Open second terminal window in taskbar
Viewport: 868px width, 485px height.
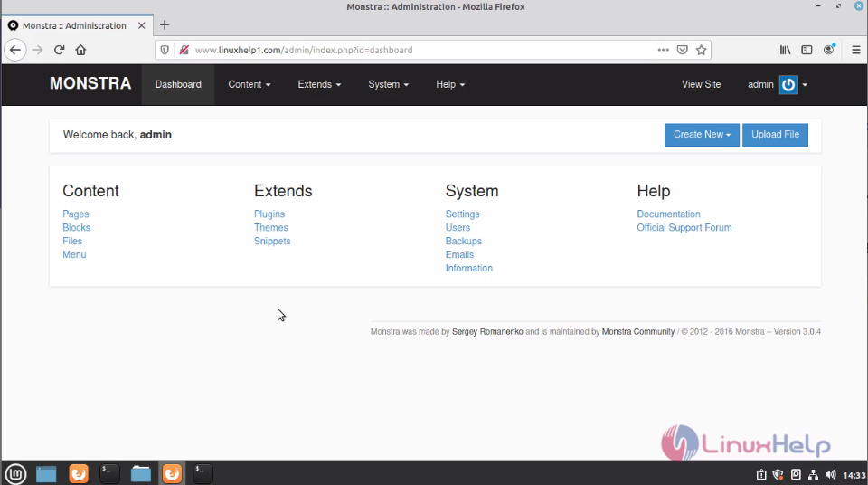click(x=203, y=473)
